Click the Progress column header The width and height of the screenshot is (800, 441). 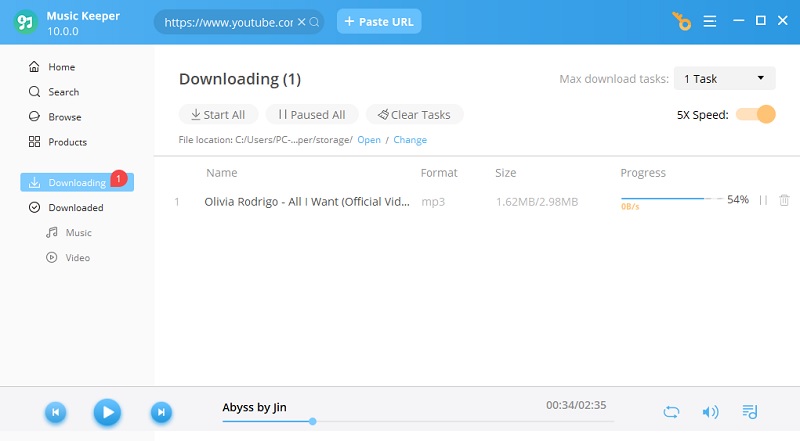[x=643, y=173]
